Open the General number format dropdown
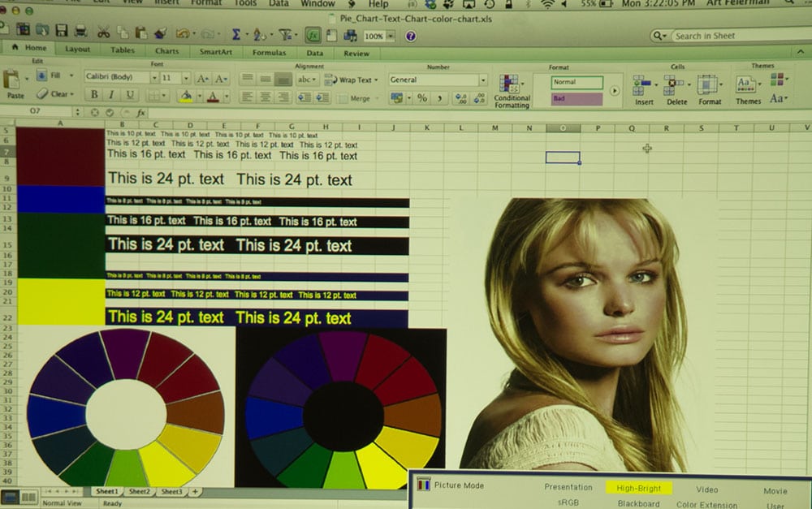Screen dimensions: 812x509 pos(438,80)
